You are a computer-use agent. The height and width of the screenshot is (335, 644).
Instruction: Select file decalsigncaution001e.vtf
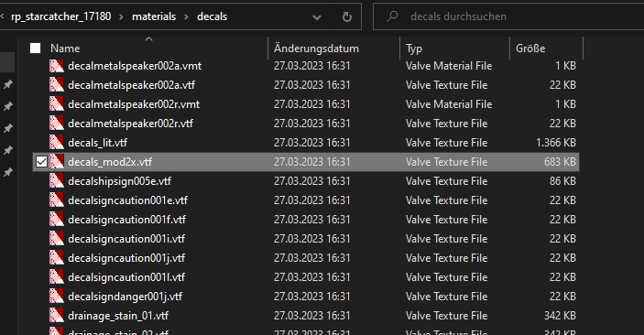point(127,200)
